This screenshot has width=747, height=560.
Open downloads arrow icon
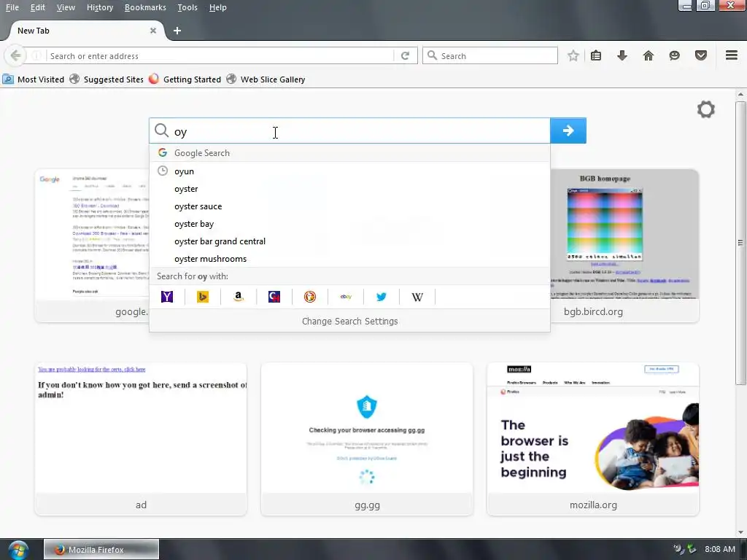[622, 55]
